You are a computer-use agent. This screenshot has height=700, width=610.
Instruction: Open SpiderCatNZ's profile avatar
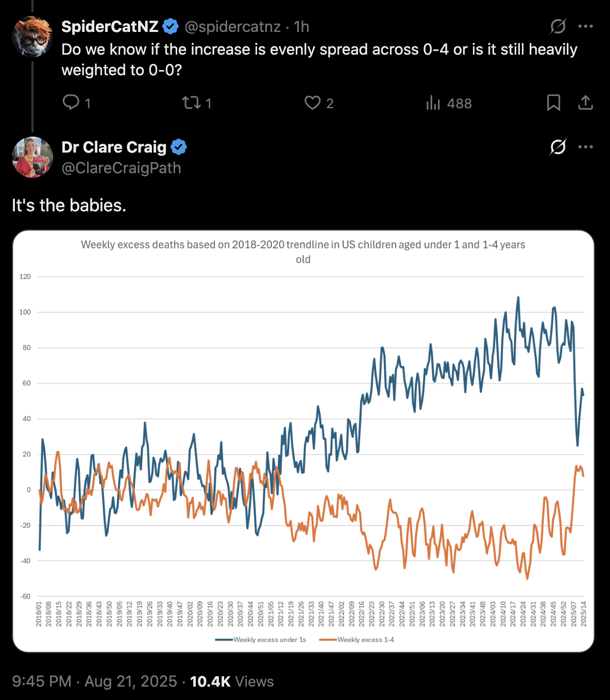click(32, 36)
